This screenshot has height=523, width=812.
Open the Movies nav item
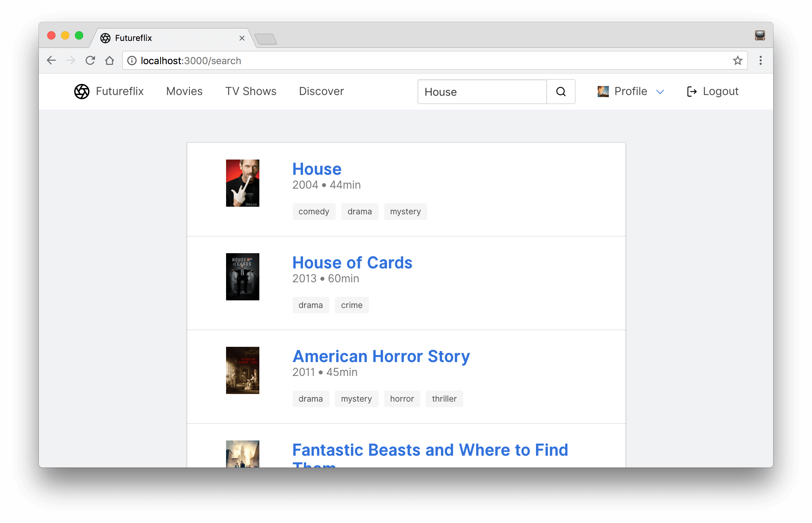coord(184,91)
